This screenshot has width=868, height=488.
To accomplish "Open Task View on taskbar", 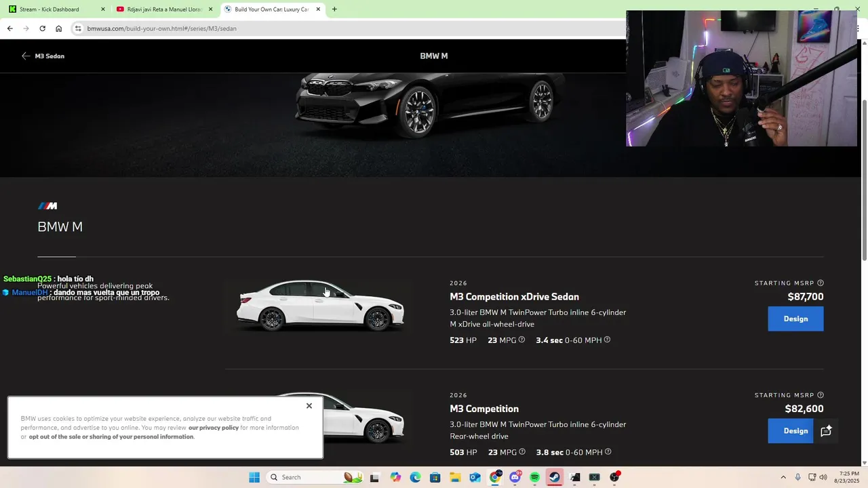I will click(x=374, y=477).
